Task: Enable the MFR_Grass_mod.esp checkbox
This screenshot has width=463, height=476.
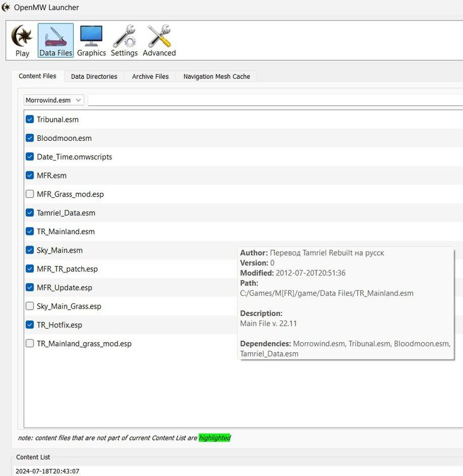Action: point(30,194)
